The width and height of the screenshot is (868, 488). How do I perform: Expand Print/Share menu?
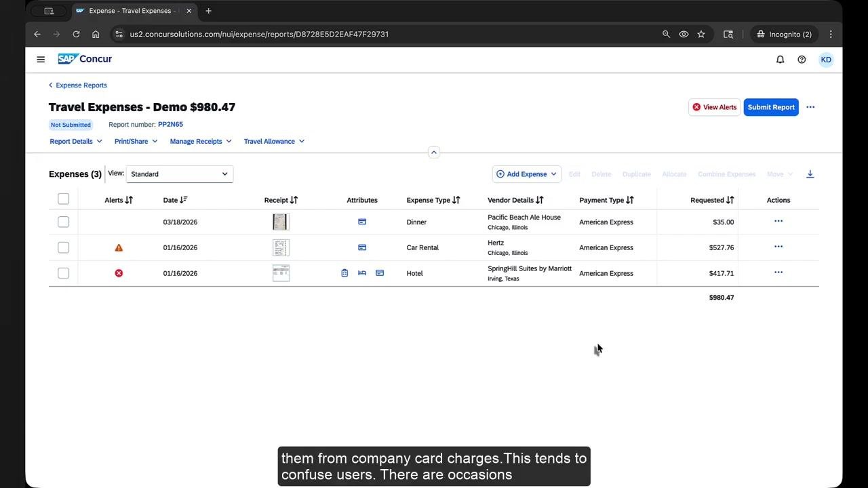(136, 141)
